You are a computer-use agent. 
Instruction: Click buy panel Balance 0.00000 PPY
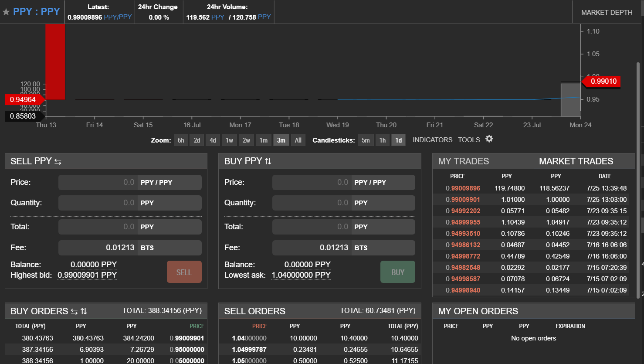[308, 265]
